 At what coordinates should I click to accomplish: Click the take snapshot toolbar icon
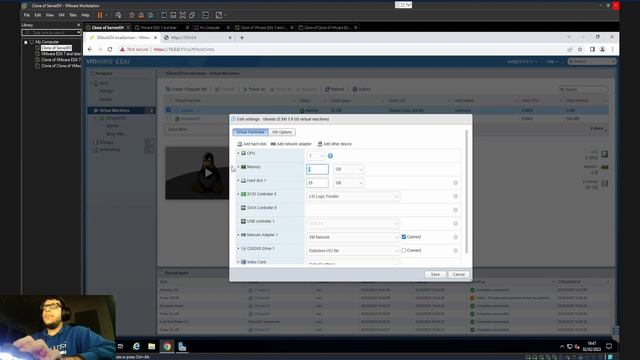pyautogui.click(x=131, y=15)
